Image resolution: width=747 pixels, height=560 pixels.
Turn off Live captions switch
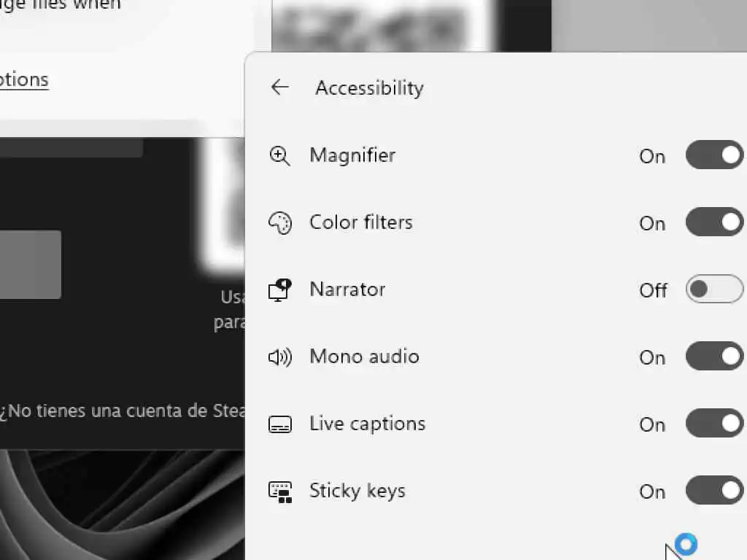pos(715,424)
